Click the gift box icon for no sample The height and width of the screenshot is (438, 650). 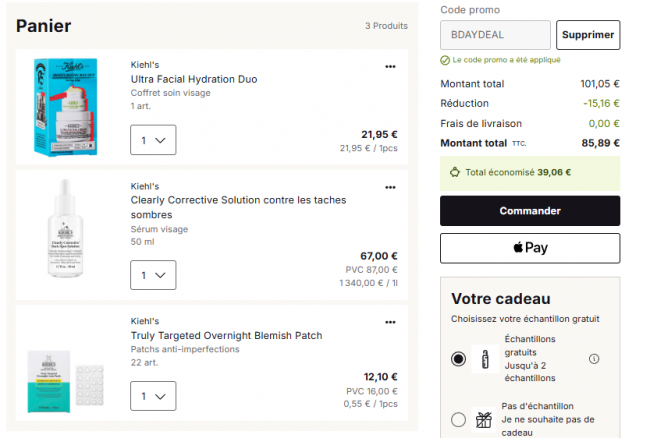coord(483,420)
